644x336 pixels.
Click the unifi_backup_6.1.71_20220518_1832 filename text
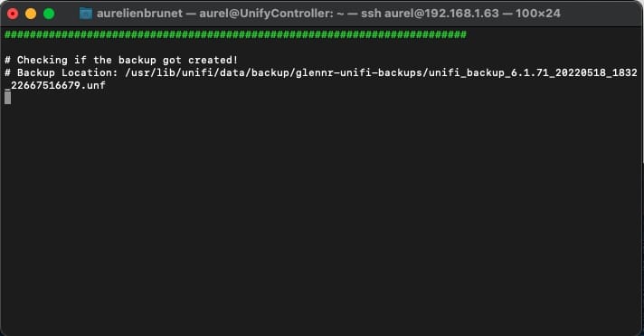[533, 72]
